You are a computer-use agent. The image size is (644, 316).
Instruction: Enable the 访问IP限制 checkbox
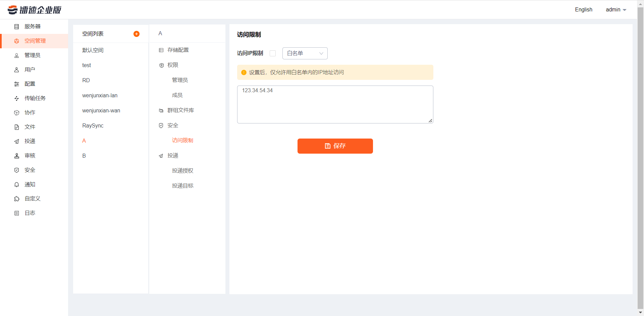point(273,53)
